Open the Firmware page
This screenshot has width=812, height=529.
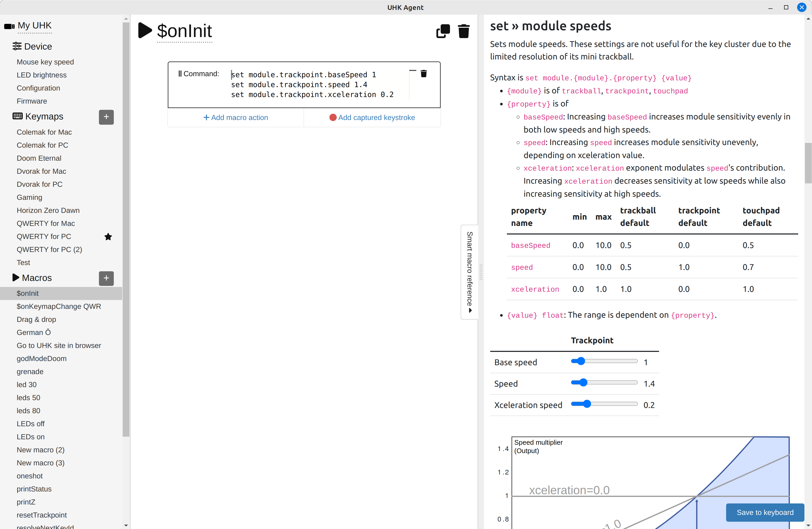pos(32,101)
